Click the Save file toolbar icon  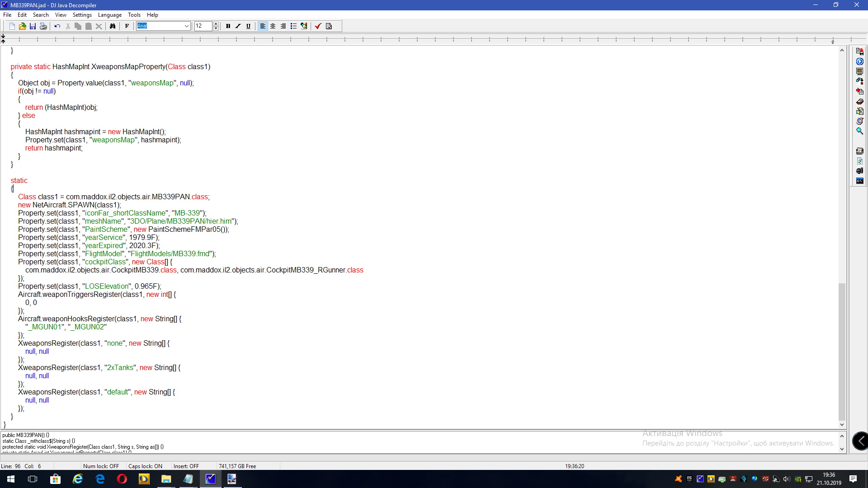33,26
